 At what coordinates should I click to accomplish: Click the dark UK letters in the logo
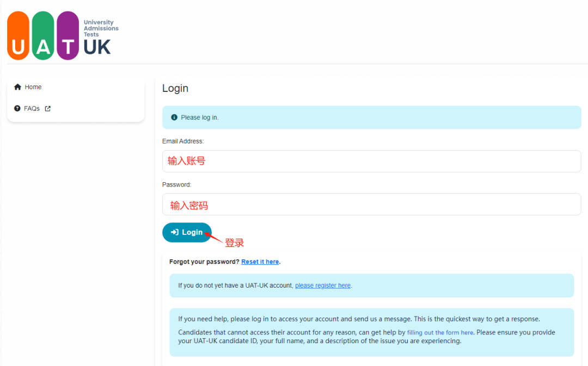pyautogui.click(x=97, y=48)
